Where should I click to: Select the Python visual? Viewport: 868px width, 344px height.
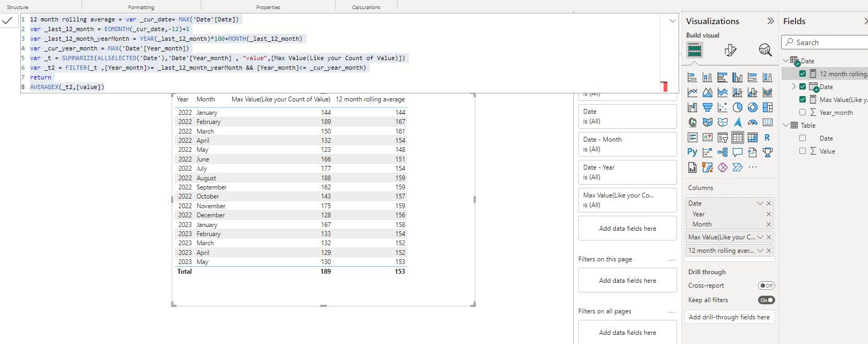click(x=693, y=152)
